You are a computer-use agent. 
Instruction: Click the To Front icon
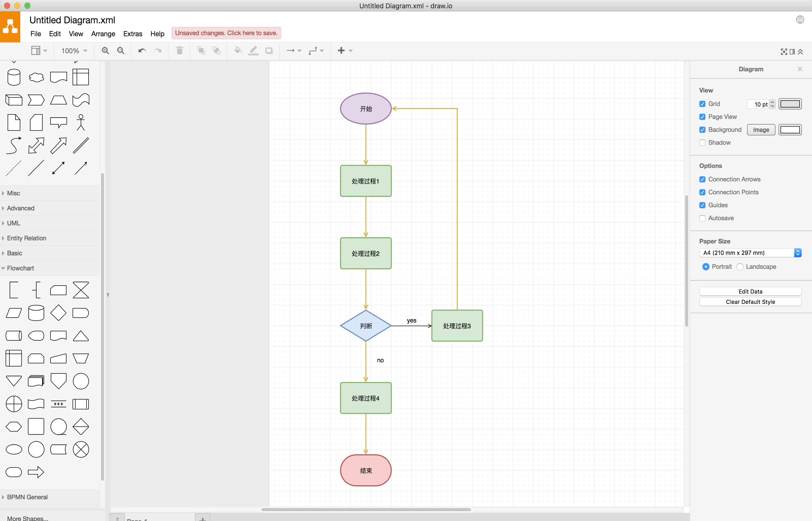pyautogui.click(x=201, y=50)
